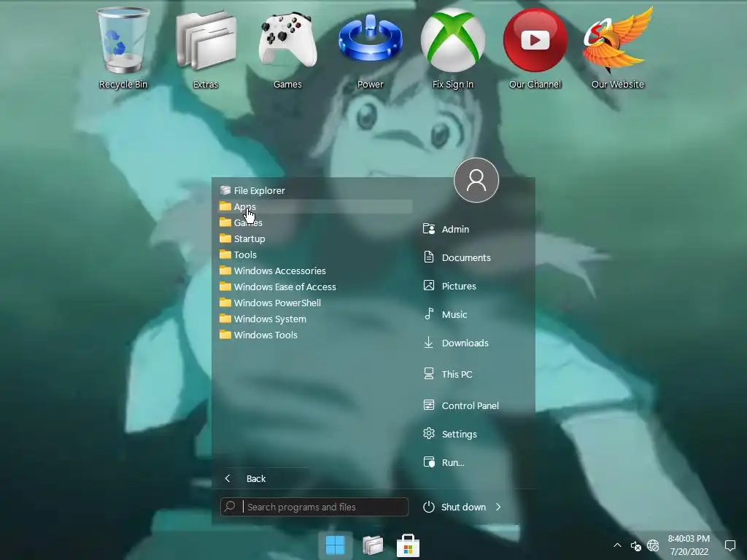Expand the Startup folder
Viewport: 747px width, 560px height.
coord(315,238)
